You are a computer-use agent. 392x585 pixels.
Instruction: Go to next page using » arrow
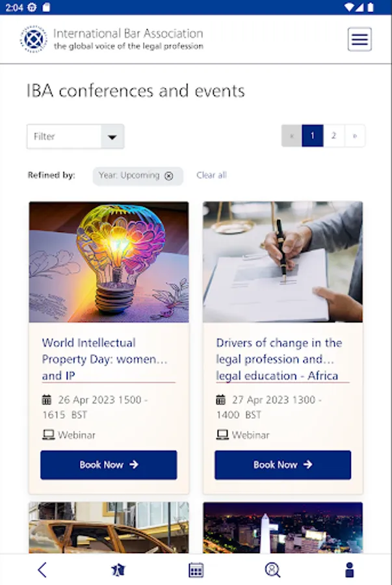tap(354, 136)
